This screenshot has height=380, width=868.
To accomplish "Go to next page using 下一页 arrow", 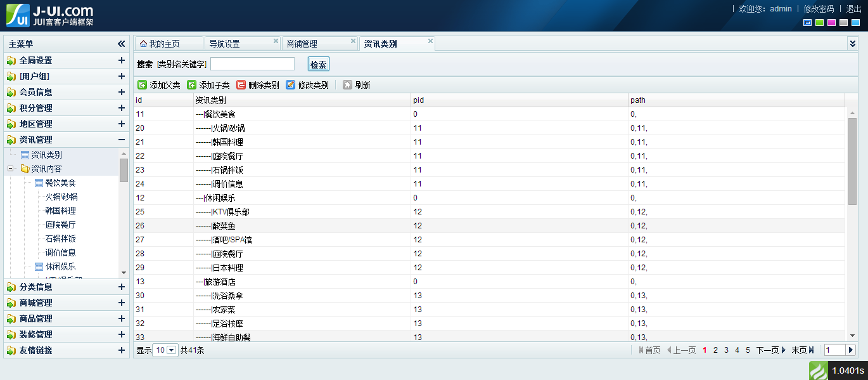I will coord(783,350).
